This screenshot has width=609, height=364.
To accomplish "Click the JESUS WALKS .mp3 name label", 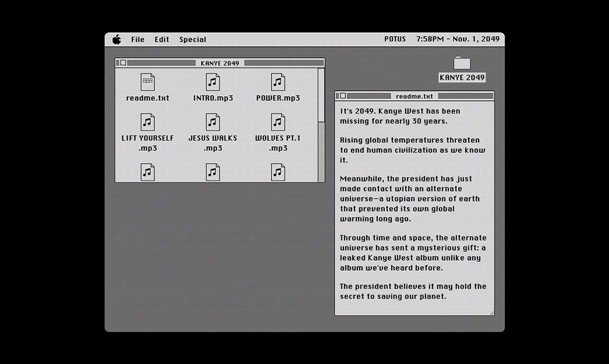I will [x=213, y=143].
